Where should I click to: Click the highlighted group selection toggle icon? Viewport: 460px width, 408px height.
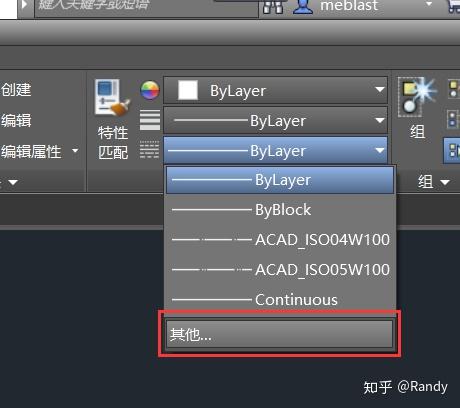coord(453,150)
